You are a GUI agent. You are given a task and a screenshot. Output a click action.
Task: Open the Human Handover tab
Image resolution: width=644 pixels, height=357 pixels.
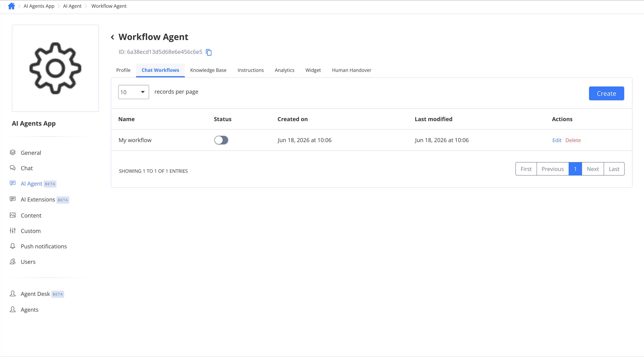(x=351, y=70)
